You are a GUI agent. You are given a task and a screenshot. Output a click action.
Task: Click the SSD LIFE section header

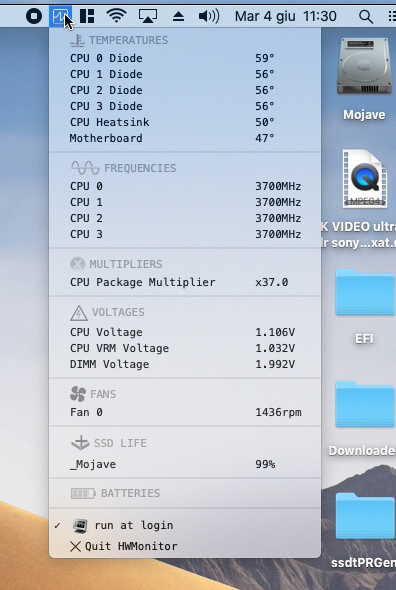pyautogui.click(x=120, y=443)
